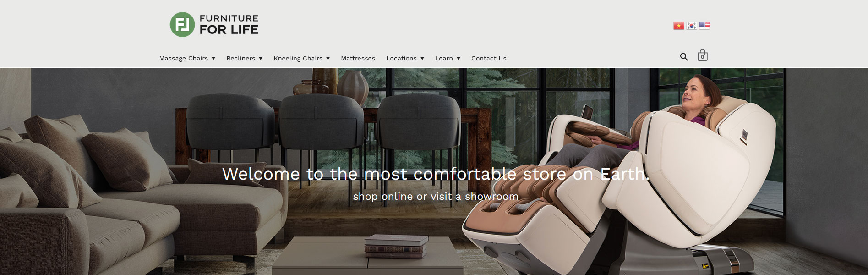
Task: Follow the "shop online" link
Action: (x=383, y=196)
